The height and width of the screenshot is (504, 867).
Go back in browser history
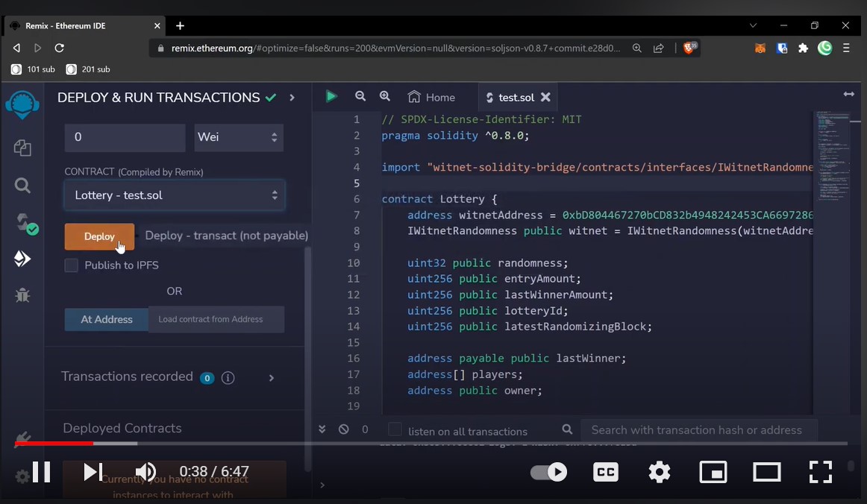click(x=16, y=48)
